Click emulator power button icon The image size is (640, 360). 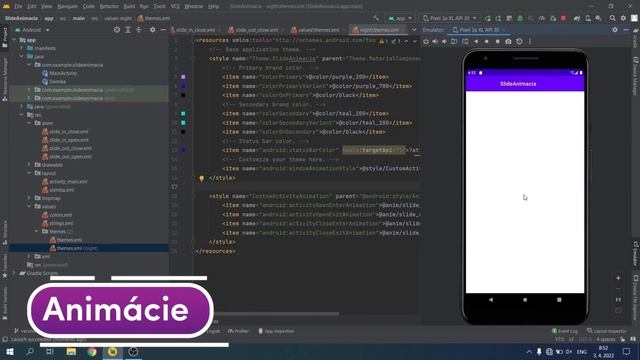(x=426, y=41)
